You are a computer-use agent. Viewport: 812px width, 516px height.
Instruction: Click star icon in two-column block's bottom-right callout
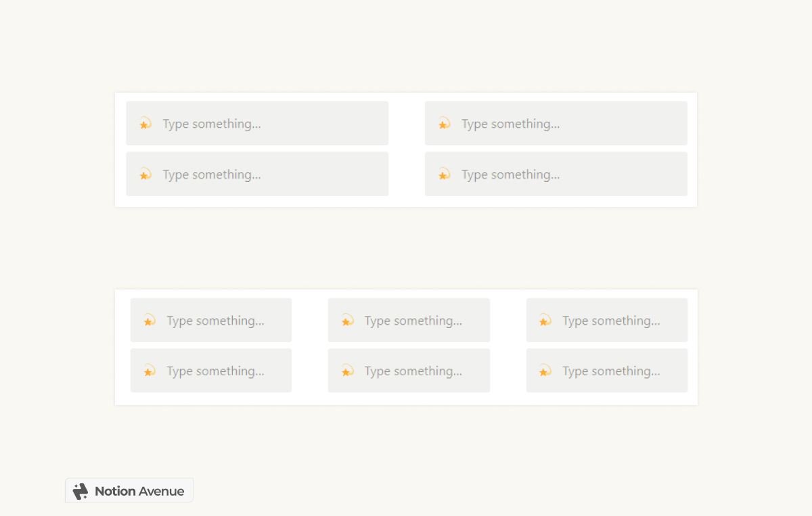coord(444,174)
